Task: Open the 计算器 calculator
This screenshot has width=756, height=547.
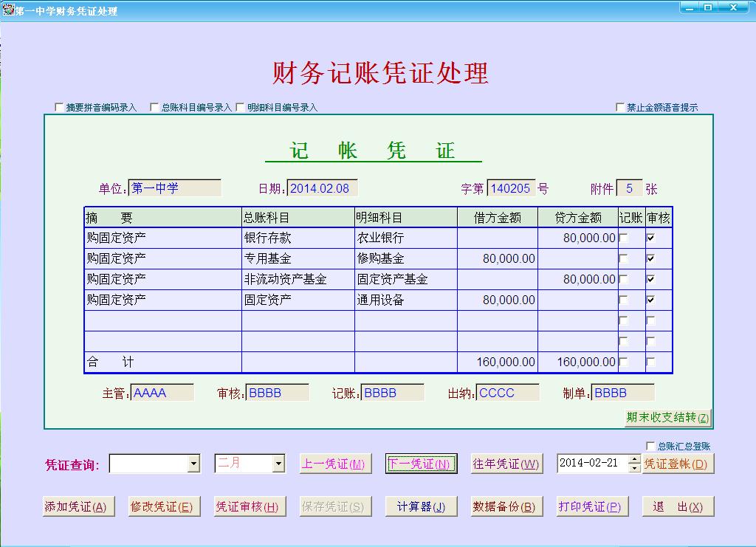Action: [421, 506]
